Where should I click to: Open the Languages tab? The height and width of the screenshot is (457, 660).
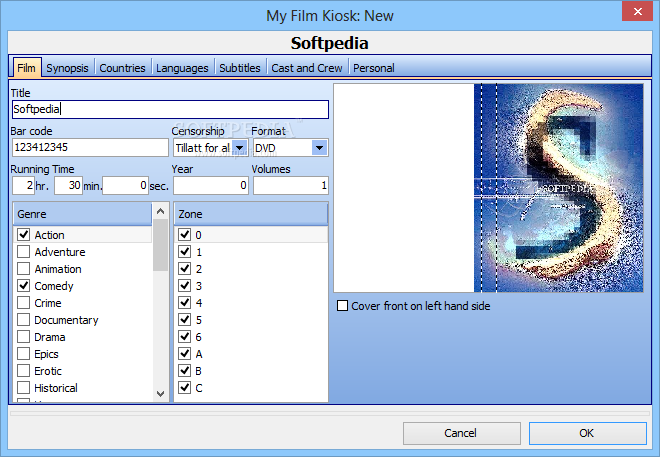point(182,68)
